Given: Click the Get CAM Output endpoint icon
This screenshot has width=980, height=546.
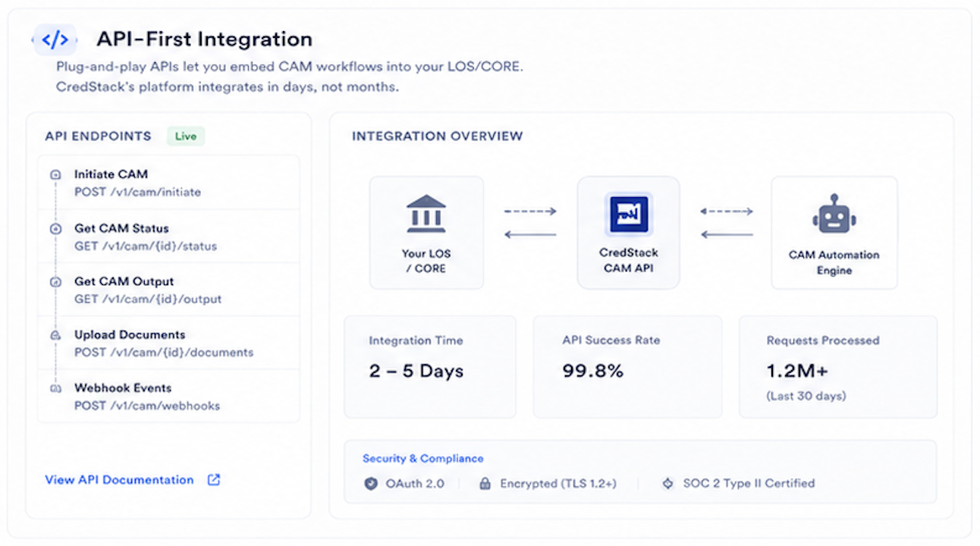Looking at the screenshot, I should pos(55,281).
